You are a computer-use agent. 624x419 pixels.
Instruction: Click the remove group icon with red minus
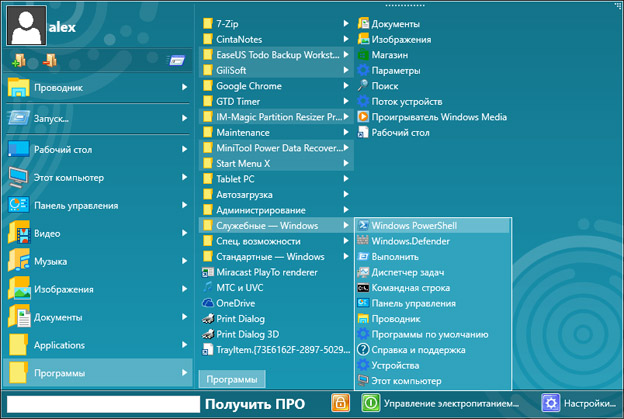[x=49, y=60]
